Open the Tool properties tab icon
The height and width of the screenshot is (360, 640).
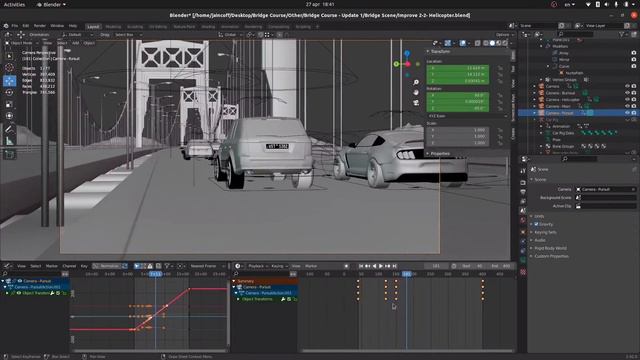pos(523,171)
